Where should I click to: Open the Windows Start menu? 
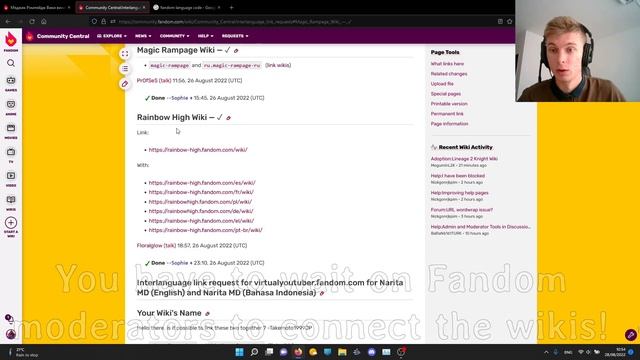pyautogui.click(x=240, y=352)
